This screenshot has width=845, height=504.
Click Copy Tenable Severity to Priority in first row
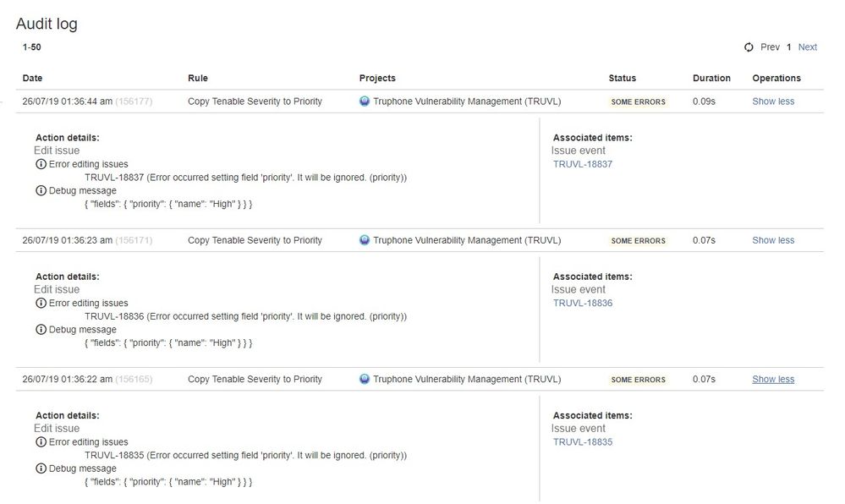[255, 101]
